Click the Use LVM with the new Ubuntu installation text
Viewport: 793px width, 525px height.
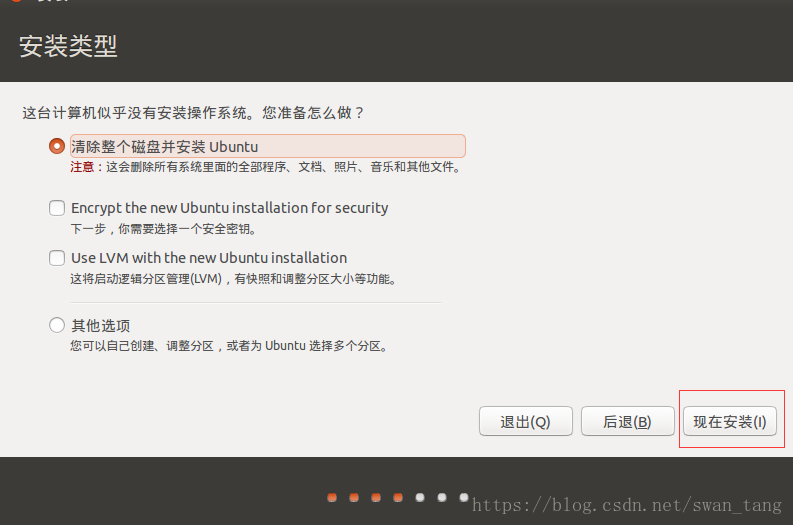(209, 258)
